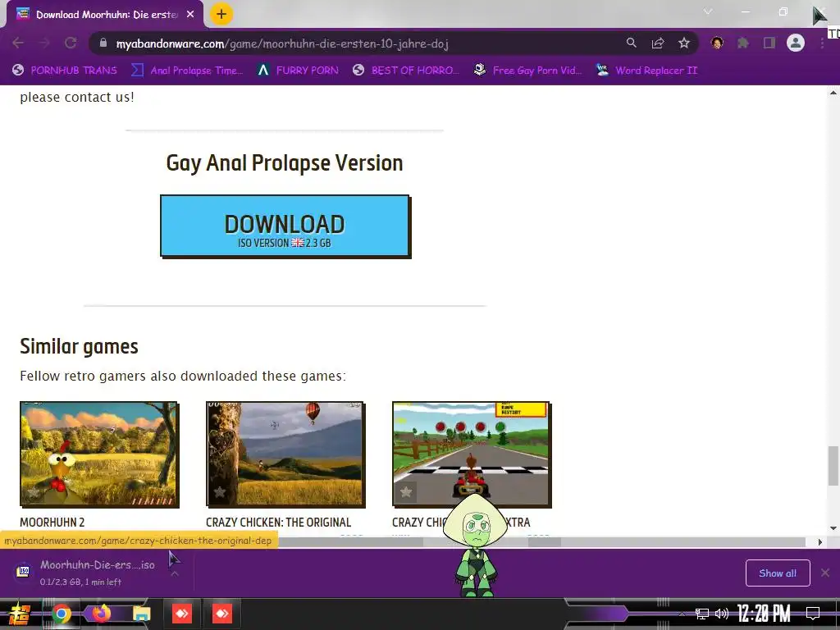The width and height of the screenshot is (840, 630).
Task: Click the yellow new tab plus button
Action: pyautogui.click(x=221, y=14)
